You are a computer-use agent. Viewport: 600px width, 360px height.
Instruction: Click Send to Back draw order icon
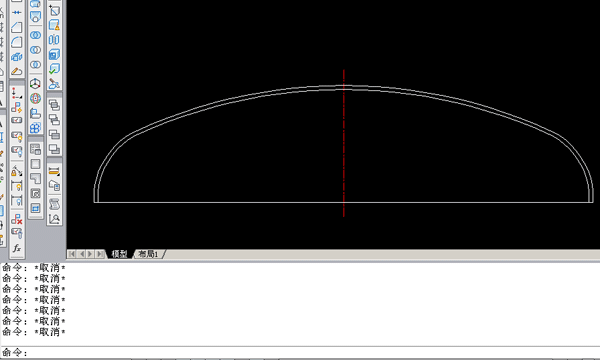[54, 119]
